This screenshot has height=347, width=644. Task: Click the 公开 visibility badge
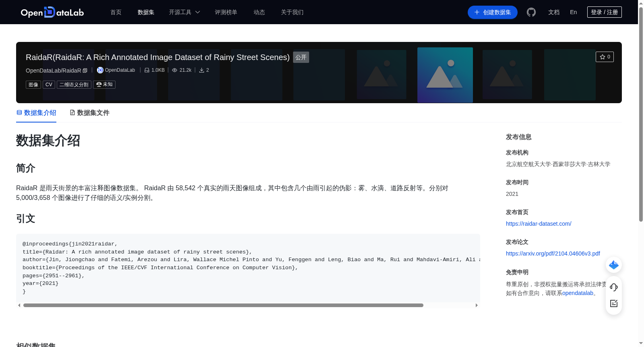pyautogui.click(x=301, y=57)
